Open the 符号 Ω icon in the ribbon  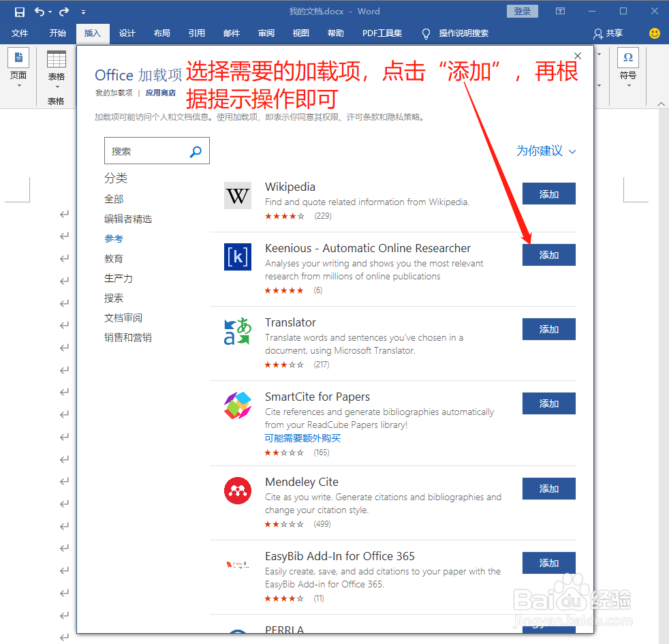pos(627,58)
